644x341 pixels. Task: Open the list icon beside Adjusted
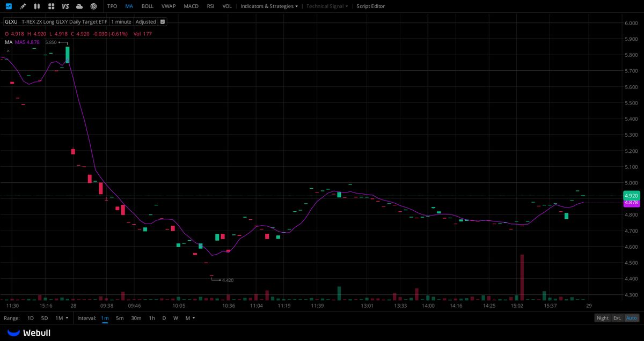tap(162, 22)
